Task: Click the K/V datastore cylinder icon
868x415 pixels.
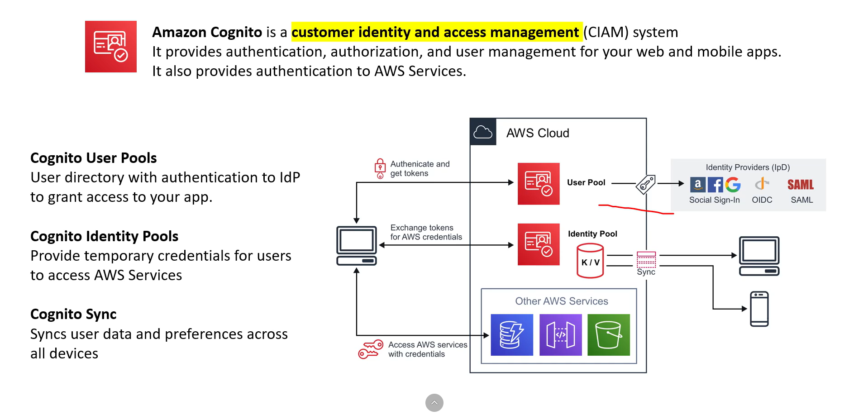Action: (590, 261)
